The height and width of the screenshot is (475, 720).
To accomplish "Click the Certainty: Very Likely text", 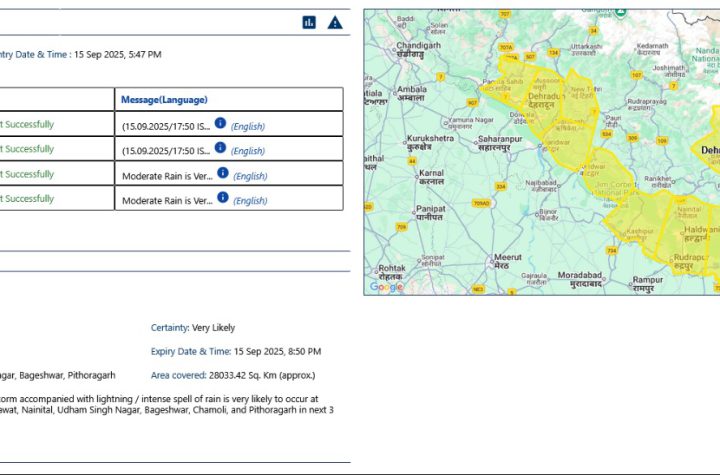I will [193, 328].
